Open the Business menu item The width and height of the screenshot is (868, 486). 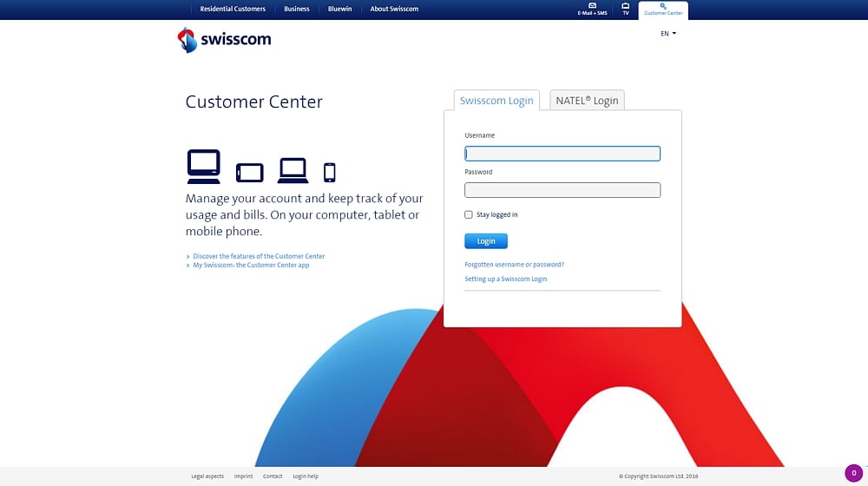click(297, 9)
